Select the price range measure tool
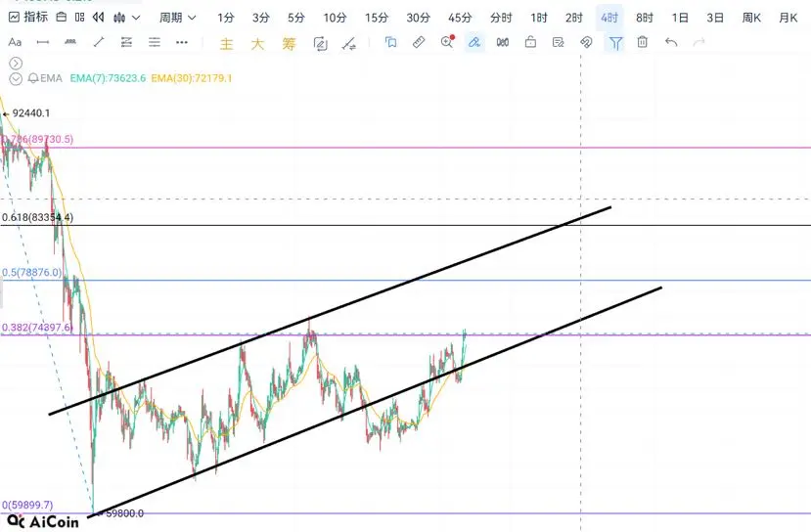The height and width of the screenshot is (532, 811). 70,42
